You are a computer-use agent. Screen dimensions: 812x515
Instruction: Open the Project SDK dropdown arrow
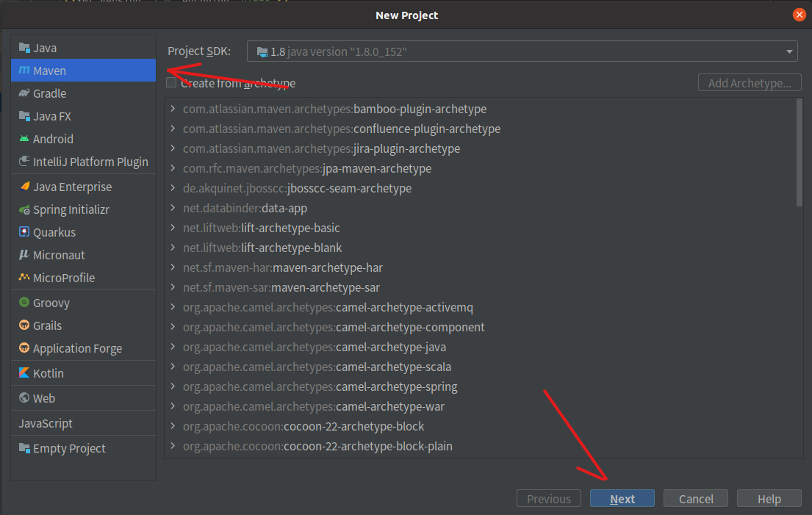click(x=789, y=51)
